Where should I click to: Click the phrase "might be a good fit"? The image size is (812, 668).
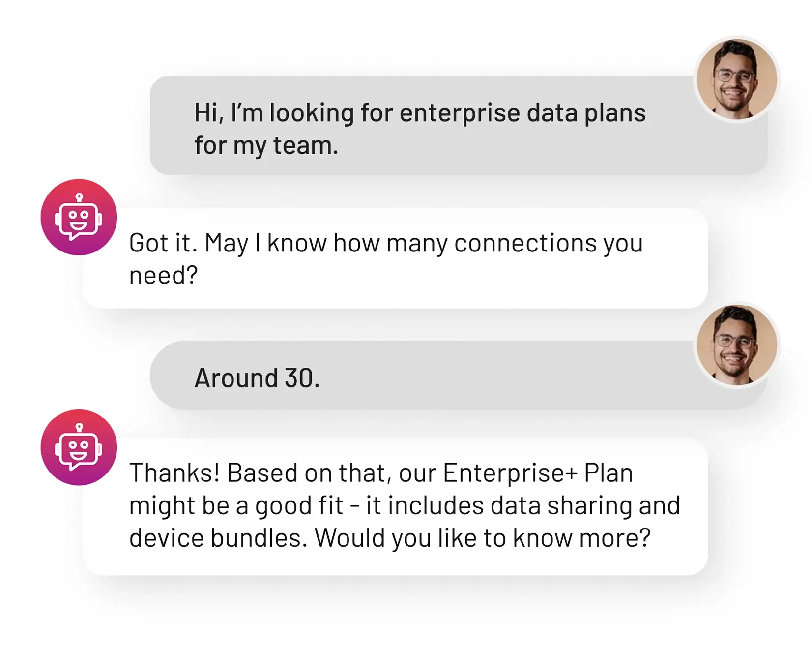coord(236,505)
